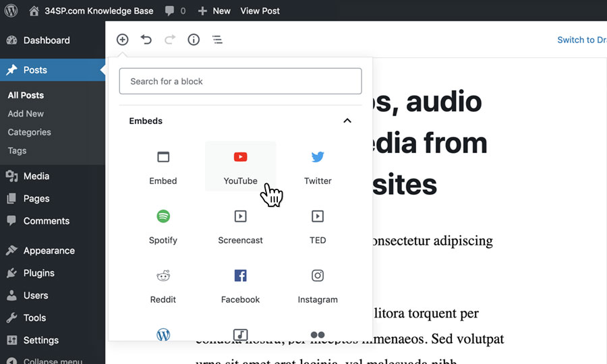Collapse the admin sidebar menu
Screen dimensions: 607x364
52,360
